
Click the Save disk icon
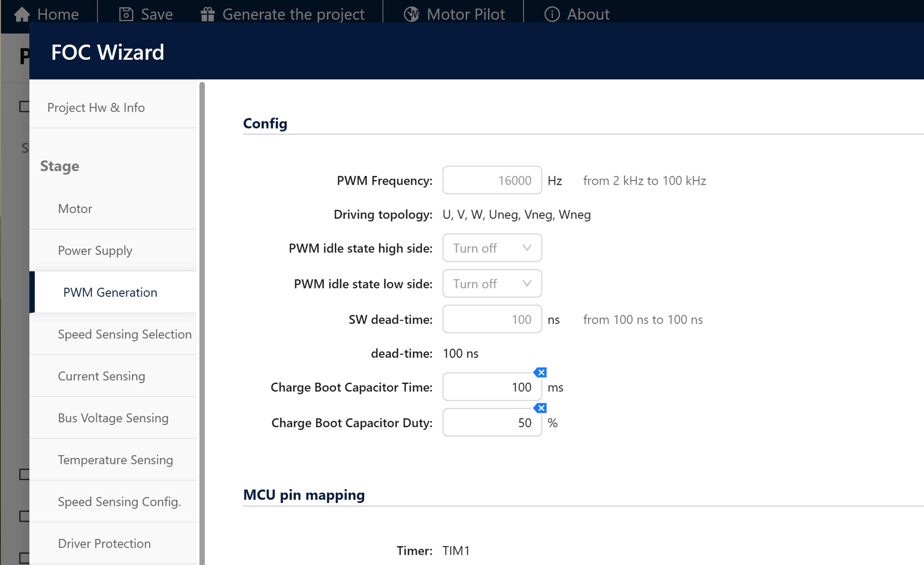[x=126, y=14]
